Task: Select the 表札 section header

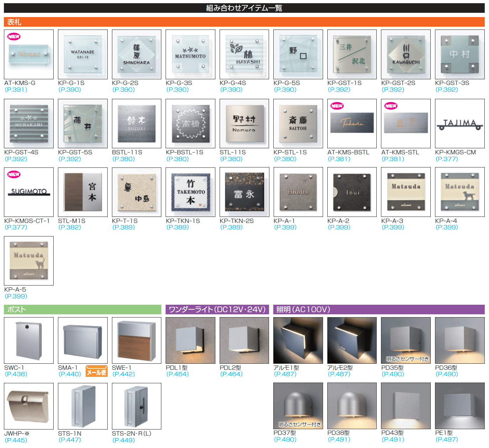Action: tap(14, 22)
